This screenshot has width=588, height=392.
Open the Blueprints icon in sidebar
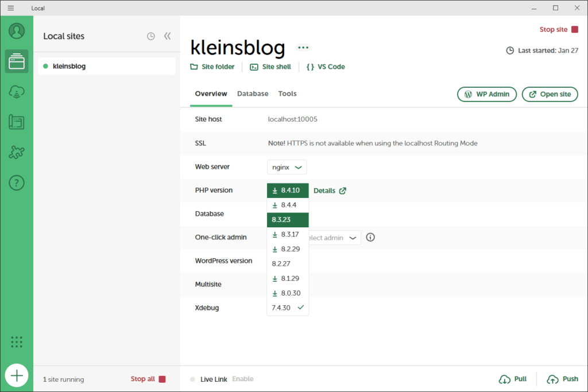(17, 122)
